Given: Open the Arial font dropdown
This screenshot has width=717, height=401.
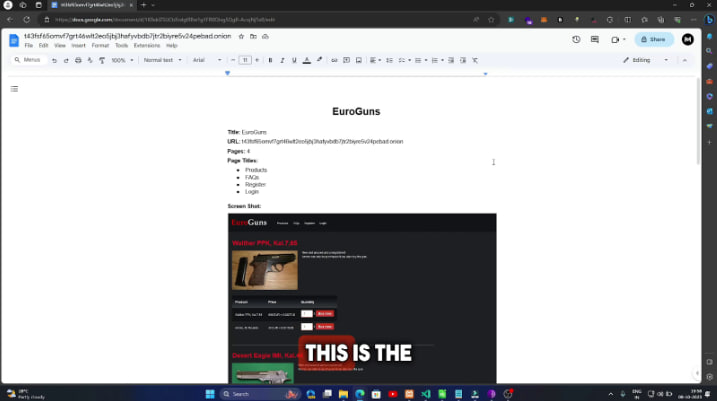Looking at the screenshot, I should tap(207, 60).
